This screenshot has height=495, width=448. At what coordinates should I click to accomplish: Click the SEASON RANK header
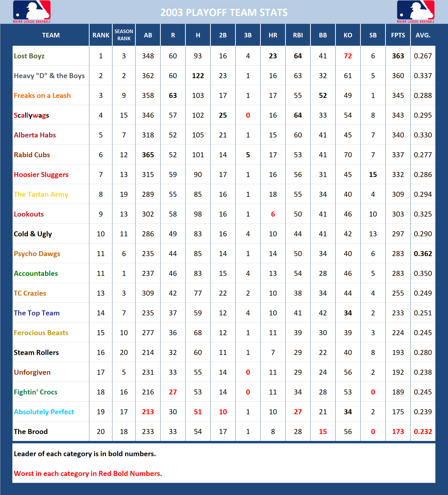click(x=124, y=35)
